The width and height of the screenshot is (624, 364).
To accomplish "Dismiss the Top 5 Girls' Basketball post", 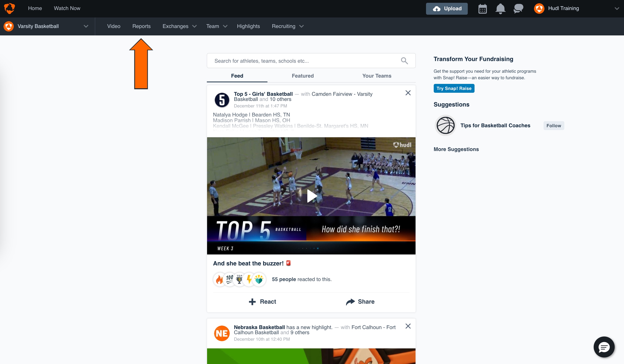I will click(x=408, y=93).
